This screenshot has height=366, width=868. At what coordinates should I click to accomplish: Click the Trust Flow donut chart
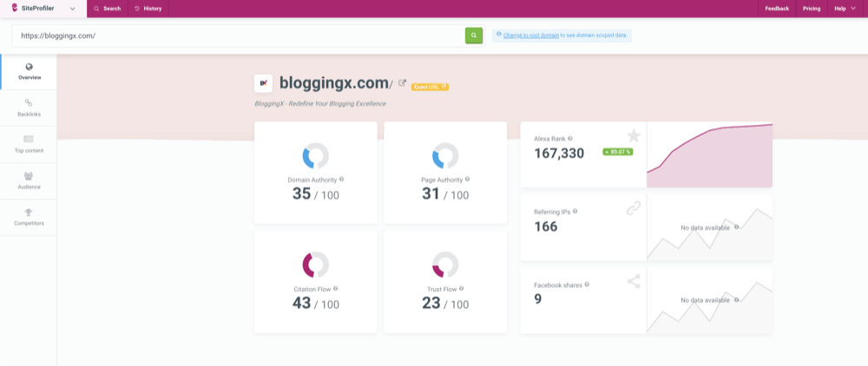coord(445,265)
